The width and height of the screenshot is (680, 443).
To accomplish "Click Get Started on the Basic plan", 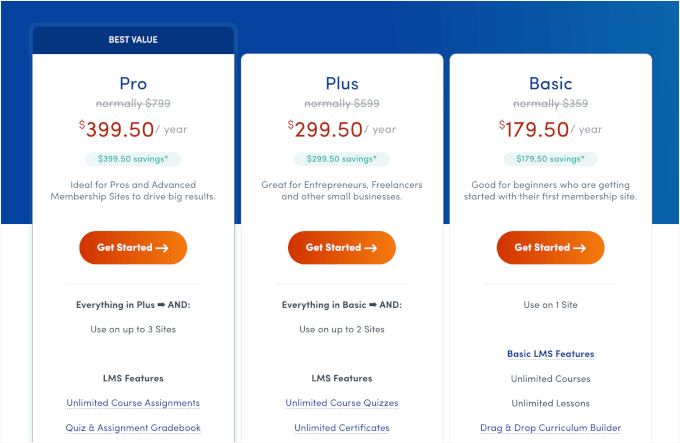I will 550,247.
